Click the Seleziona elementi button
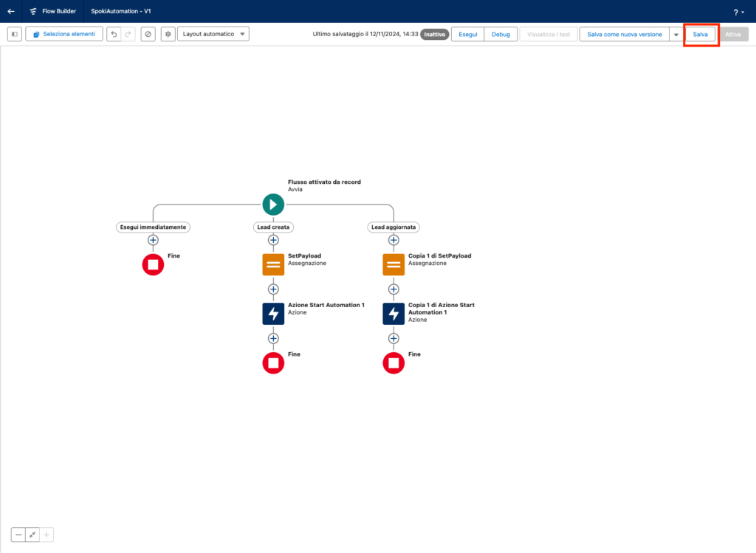 pos(64,34)
